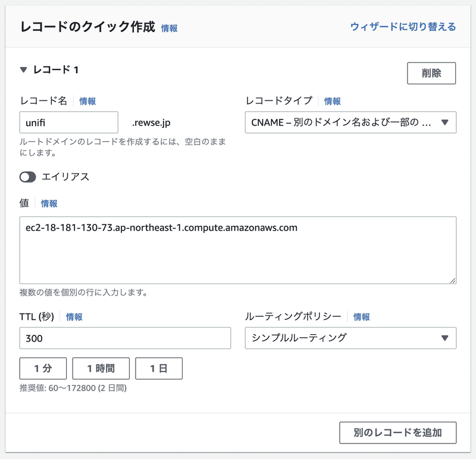Open the レコードタイプ dropdown showing CNAME
The image size is (476, 459).
pyautogui.click(x=350, y=122)
